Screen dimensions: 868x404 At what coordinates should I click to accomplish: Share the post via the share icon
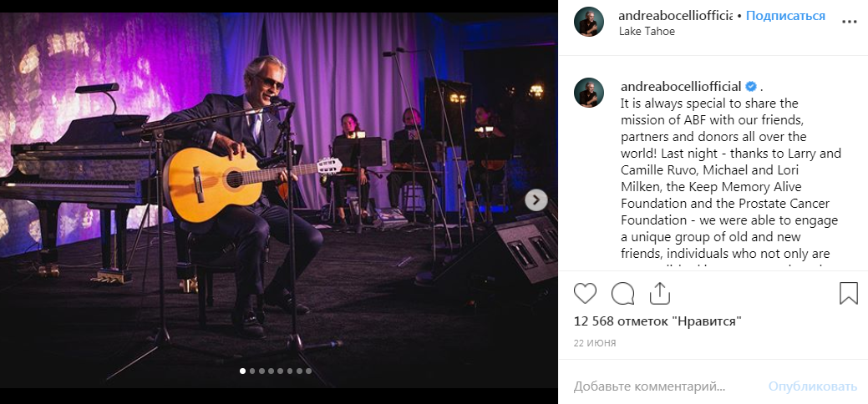point(659,293)
